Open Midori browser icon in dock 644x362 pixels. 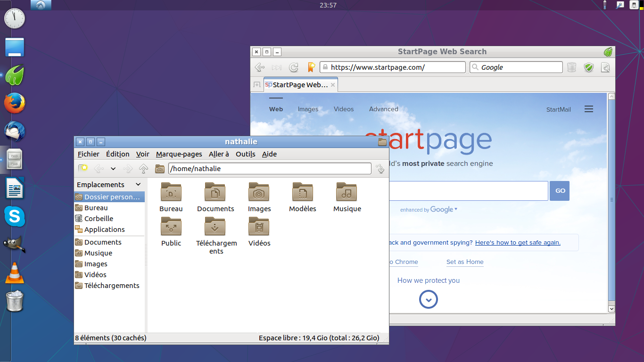point(15,75)
